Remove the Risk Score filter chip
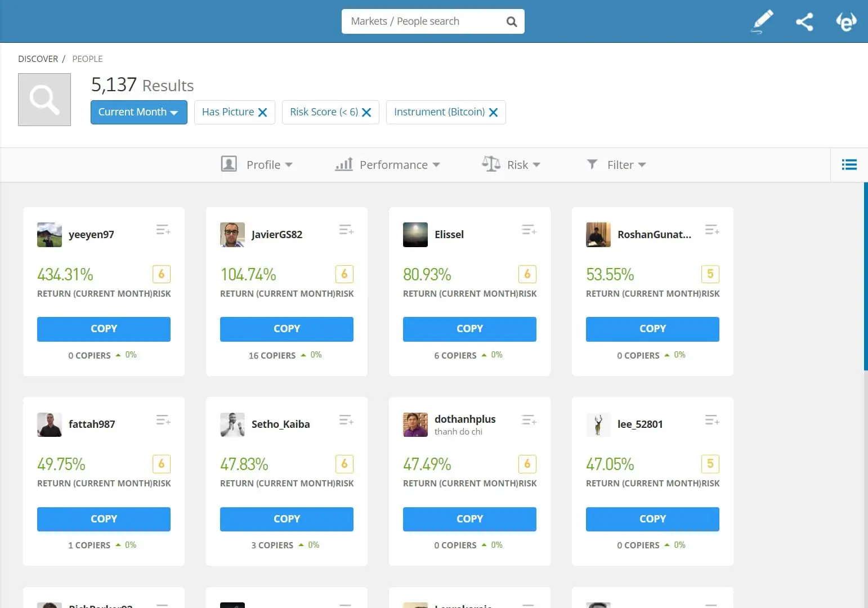Screen dimensions: 868x608 click(x=366, y=112)
